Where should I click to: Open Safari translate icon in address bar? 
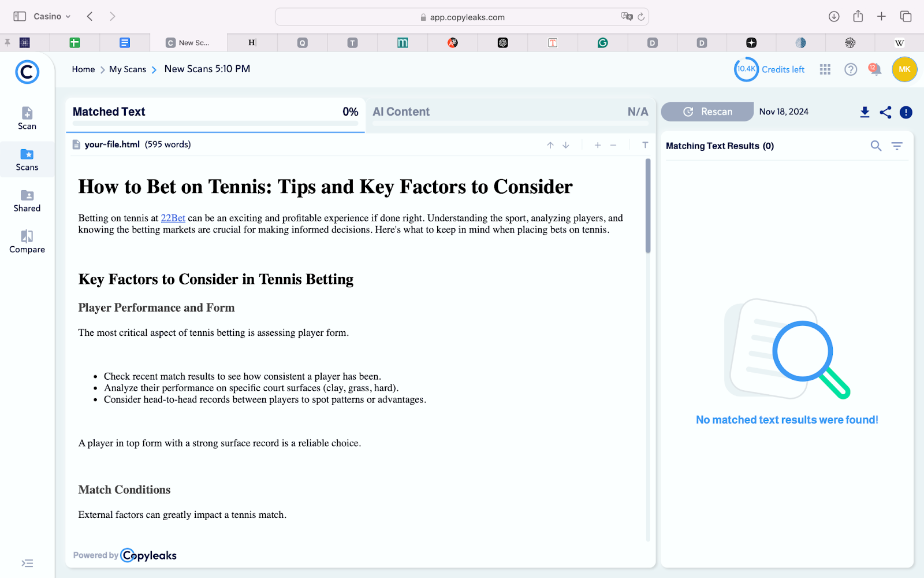point(627,17)
